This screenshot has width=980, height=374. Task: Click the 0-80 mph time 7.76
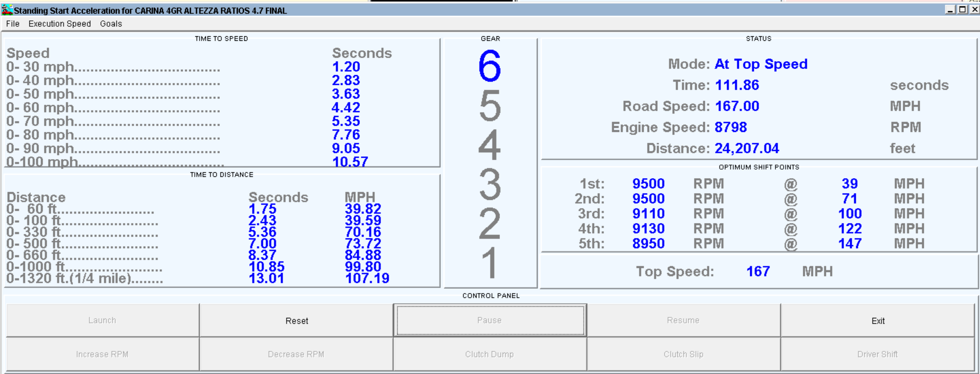click(x=346, y=135)
